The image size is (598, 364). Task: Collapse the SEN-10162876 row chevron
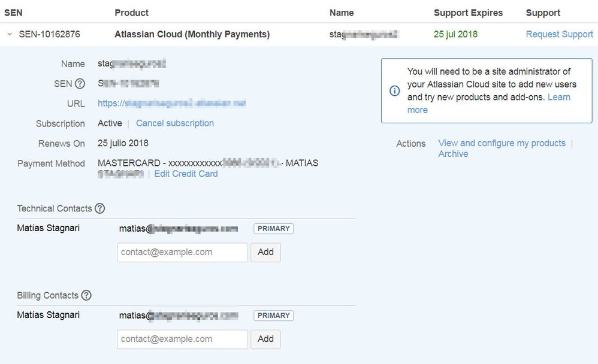point(10,34)
